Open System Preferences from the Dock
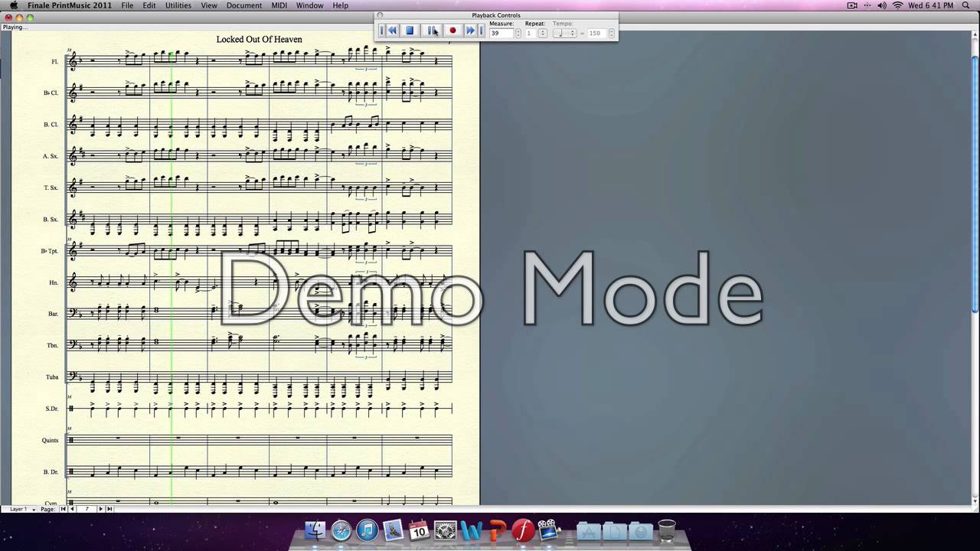Screen dimensions: 980x551 point(445,530)
